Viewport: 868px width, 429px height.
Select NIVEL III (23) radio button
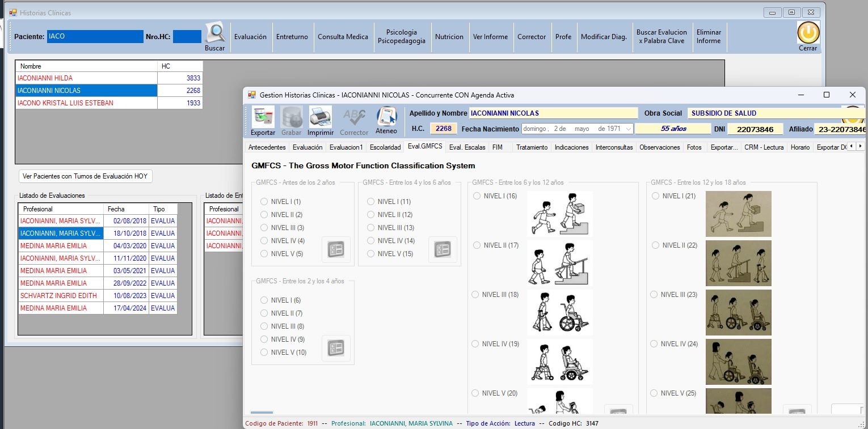pos(654,295)
